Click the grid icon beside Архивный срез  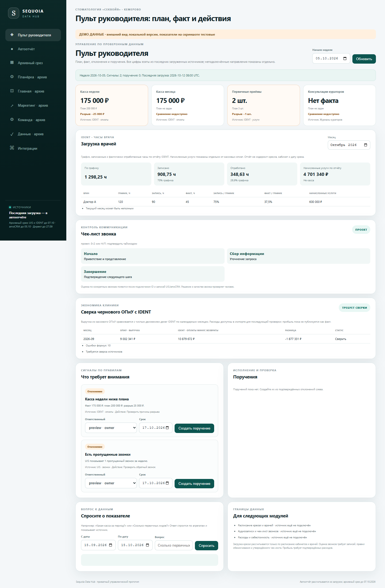12,63
